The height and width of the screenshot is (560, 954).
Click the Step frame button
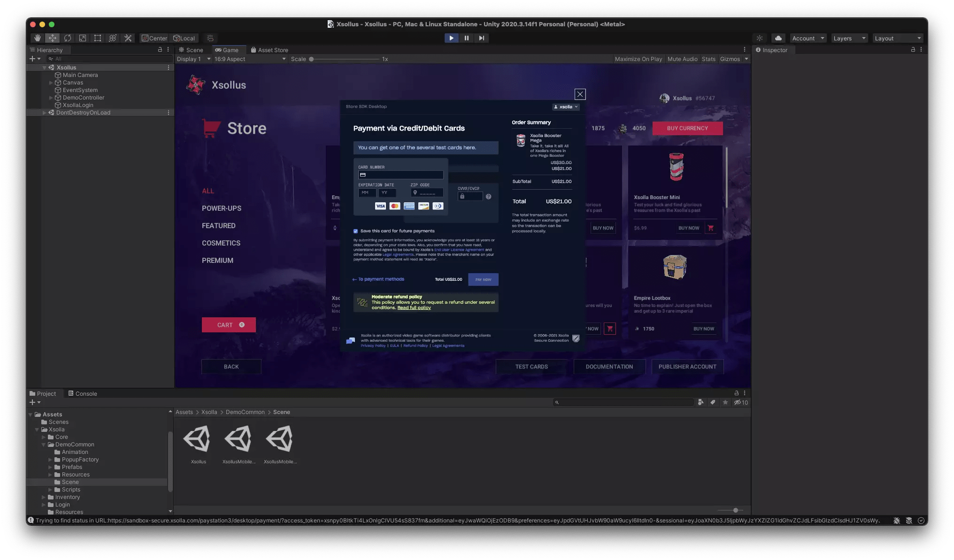coord(481,38)
